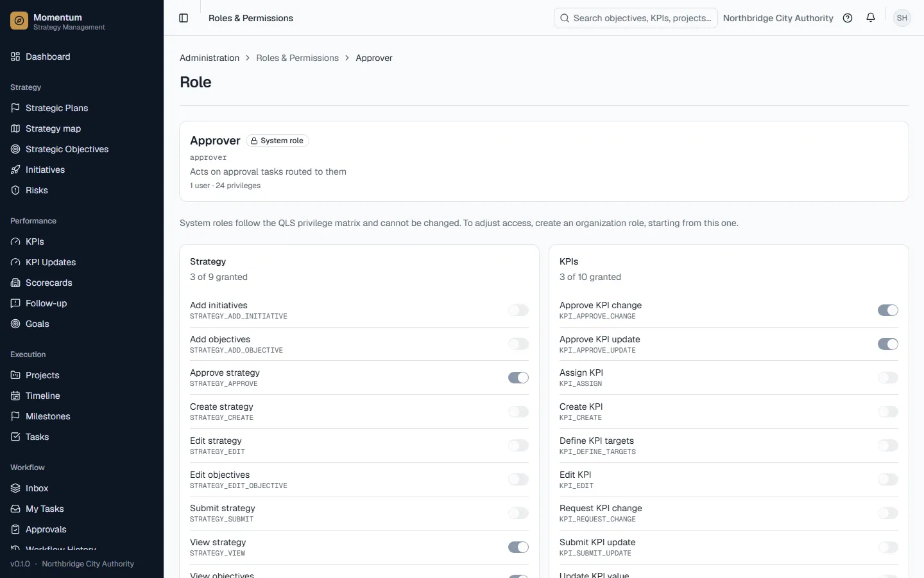
Task: Focus the search objectives input field
Action: (635, 18)
